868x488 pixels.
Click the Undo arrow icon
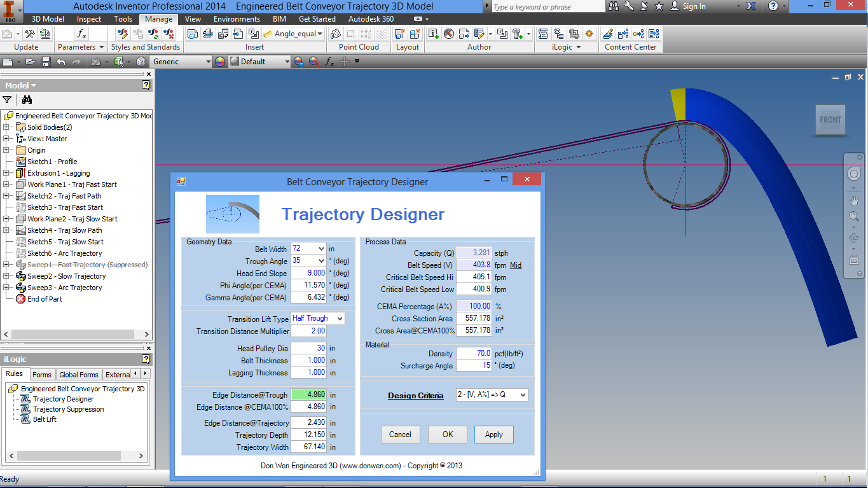(61, 62)
